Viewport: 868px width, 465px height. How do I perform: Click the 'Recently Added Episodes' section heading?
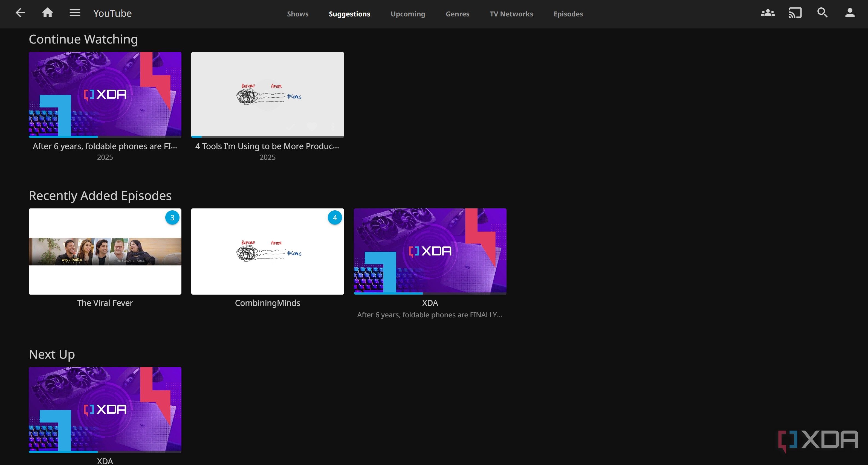(100, 196)
